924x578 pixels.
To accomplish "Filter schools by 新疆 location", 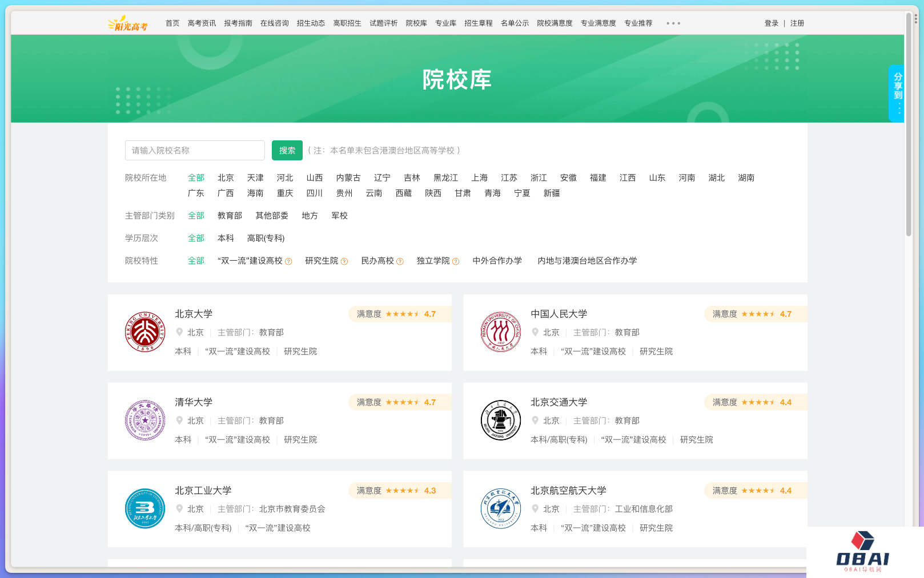I will pyautogui.click(x=552, y=193).
